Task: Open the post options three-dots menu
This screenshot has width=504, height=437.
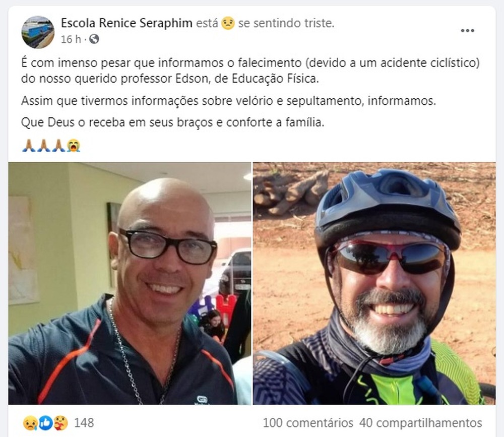Action: [467, 31]
